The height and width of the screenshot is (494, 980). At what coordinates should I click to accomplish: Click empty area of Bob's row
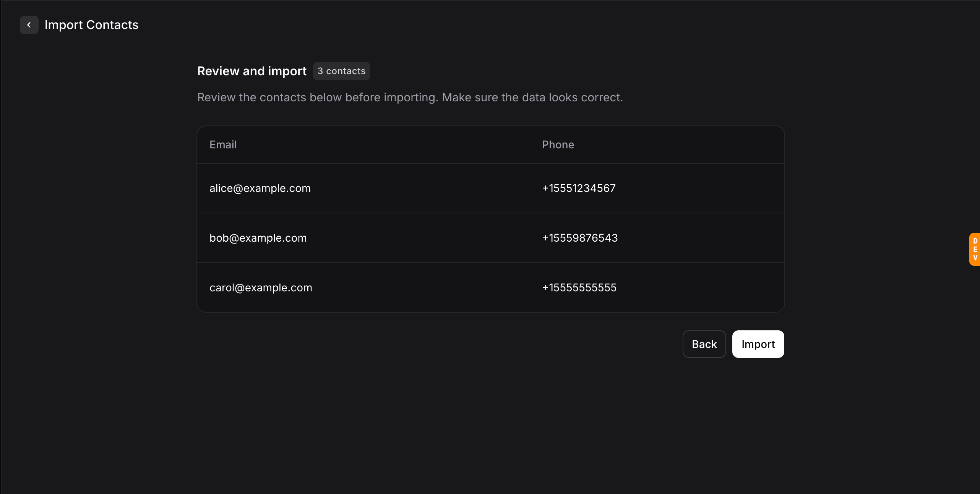point(420,238)
